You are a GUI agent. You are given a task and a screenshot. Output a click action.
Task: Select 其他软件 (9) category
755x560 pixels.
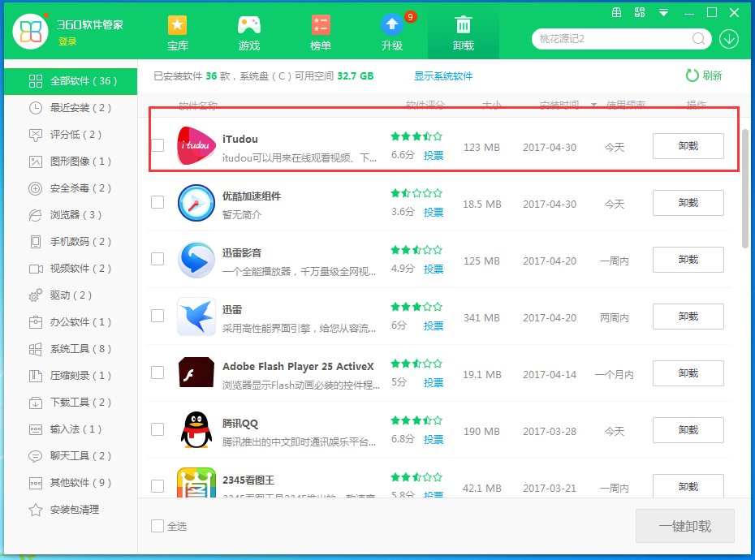tap(71, 482)
